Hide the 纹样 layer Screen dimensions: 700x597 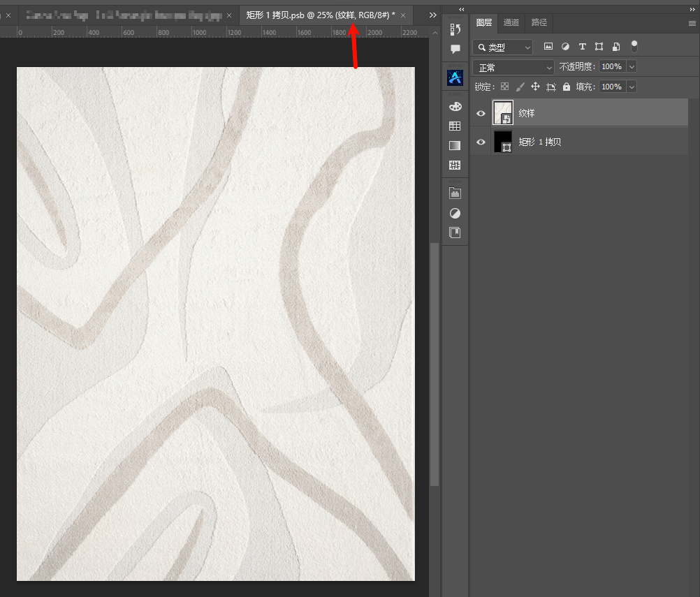click(481, 113)
